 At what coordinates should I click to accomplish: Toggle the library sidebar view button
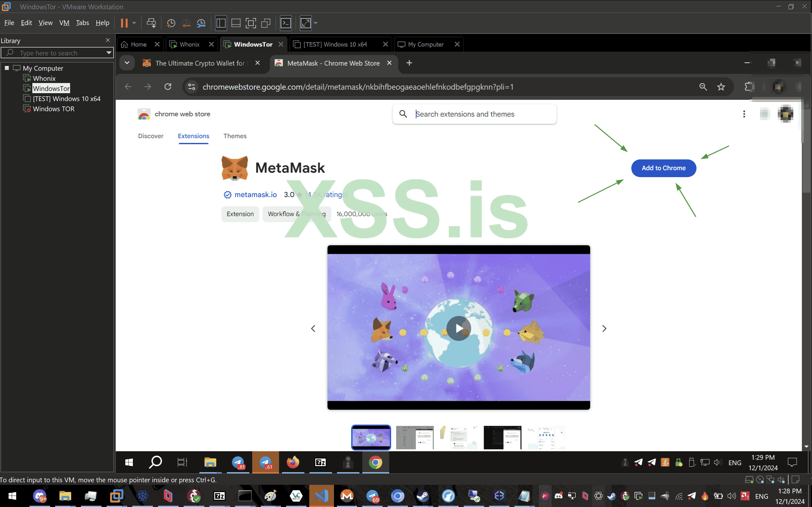point(221,23)
